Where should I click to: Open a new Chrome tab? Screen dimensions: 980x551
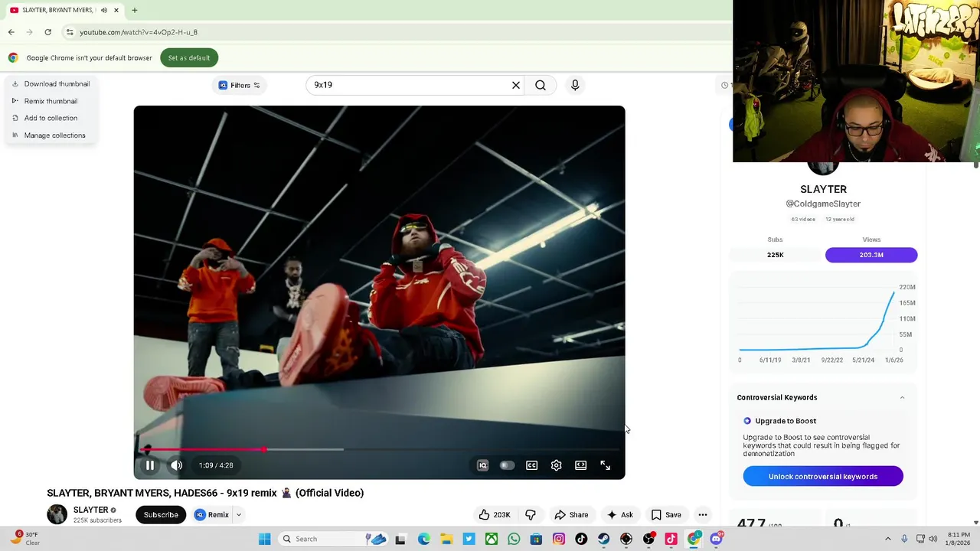coord(134,10)
